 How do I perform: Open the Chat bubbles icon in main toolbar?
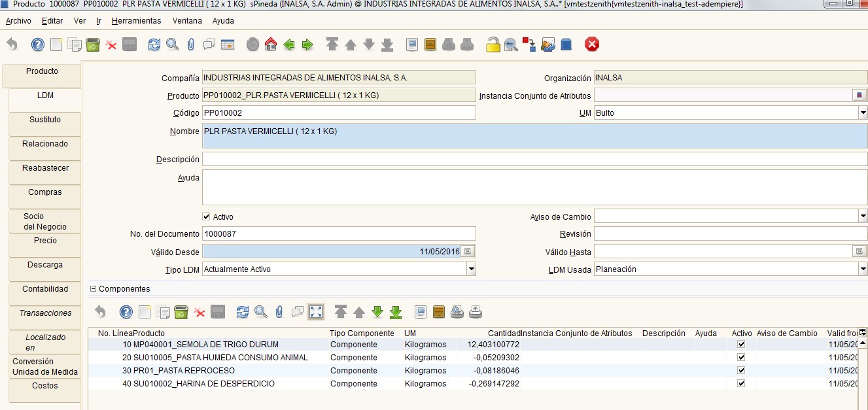click(209, 44)
